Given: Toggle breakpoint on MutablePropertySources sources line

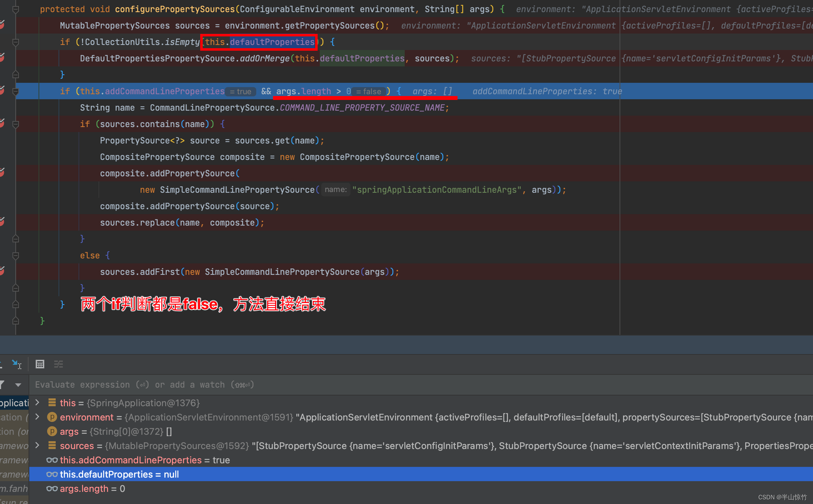Looking at the screenshot, I should coord(2,25).
